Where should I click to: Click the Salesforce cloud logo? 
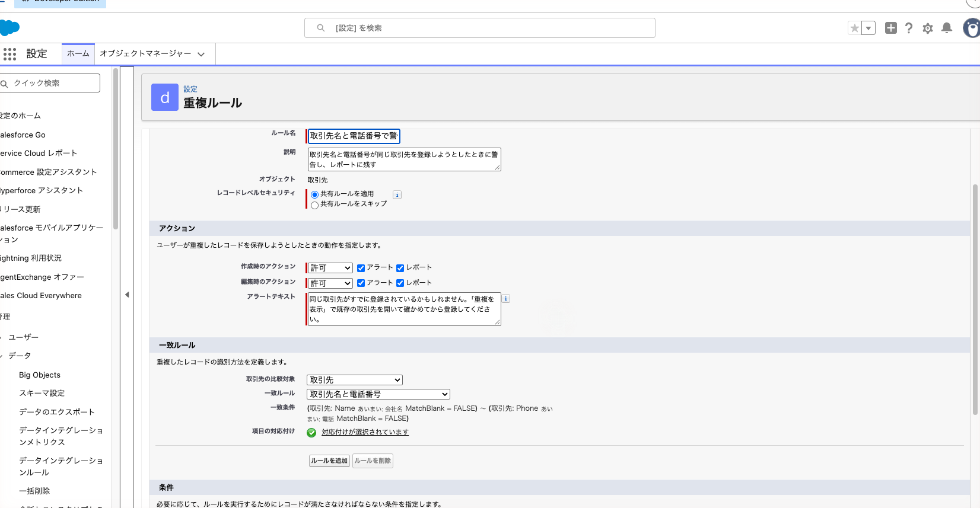coord(9,27)
